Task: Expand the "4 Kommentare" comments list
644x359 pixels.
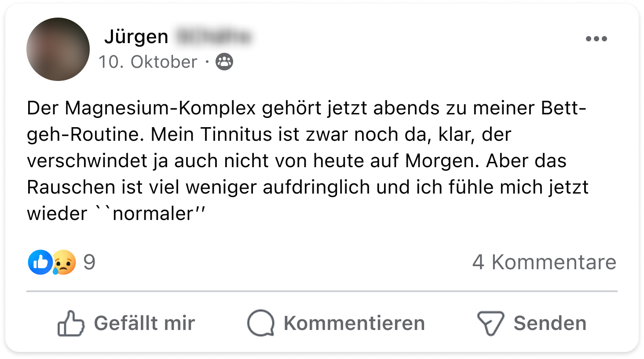Action: click(x=544, y=262)
